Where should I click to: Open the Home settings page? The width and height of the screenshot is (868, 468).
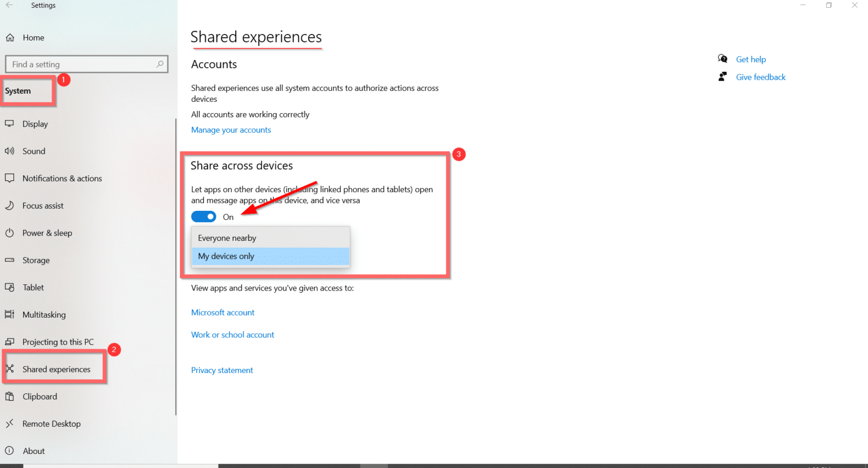[x=33, y=38]
